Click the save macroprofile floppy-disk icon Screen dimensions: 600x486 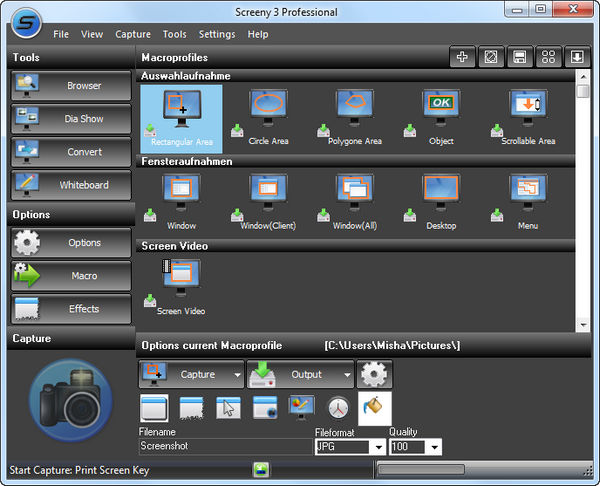520,57
